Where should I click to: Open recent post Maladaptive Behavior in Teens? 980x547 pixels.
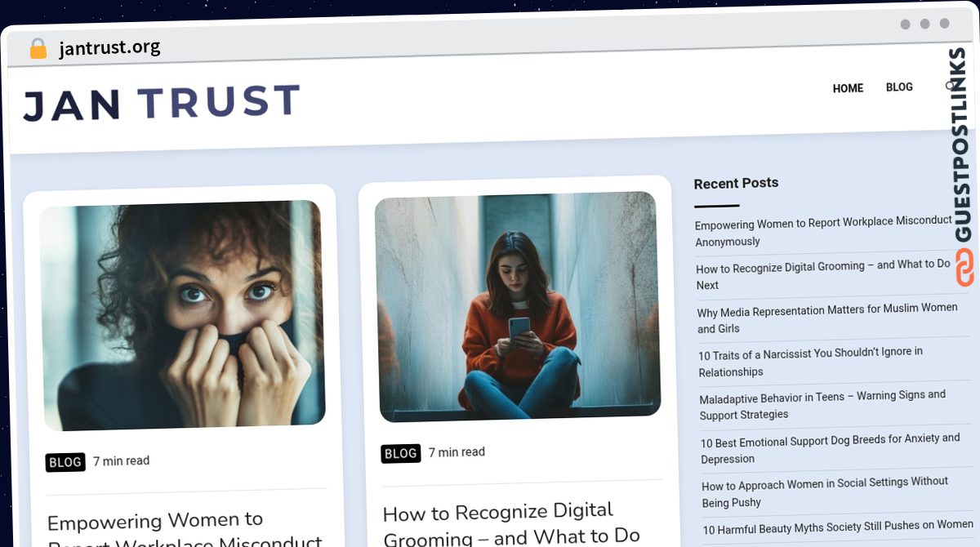(822, 405)
